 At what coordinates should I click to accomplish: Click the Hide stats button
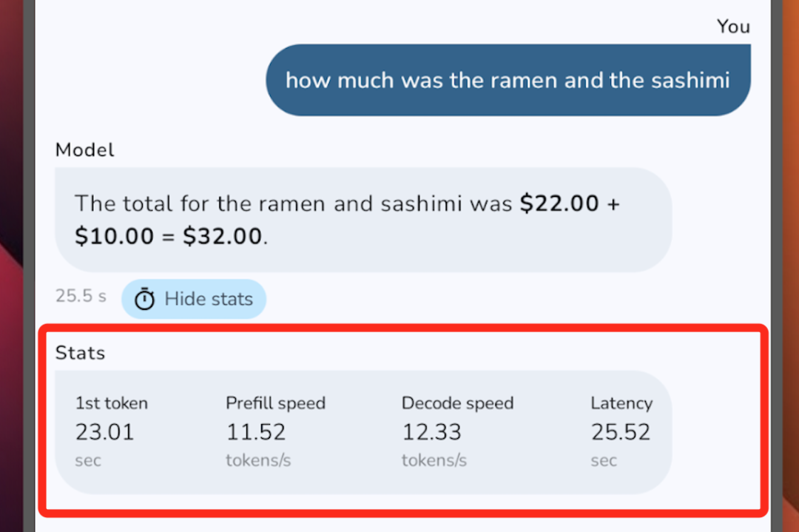click(194, 299)
